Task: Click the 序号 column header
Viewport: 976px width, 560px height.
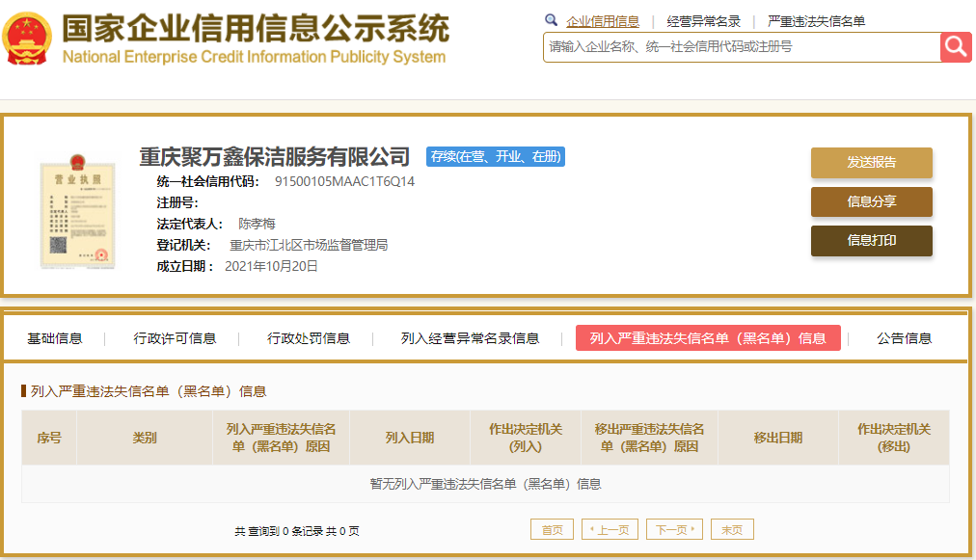Action: click(49, 438)
